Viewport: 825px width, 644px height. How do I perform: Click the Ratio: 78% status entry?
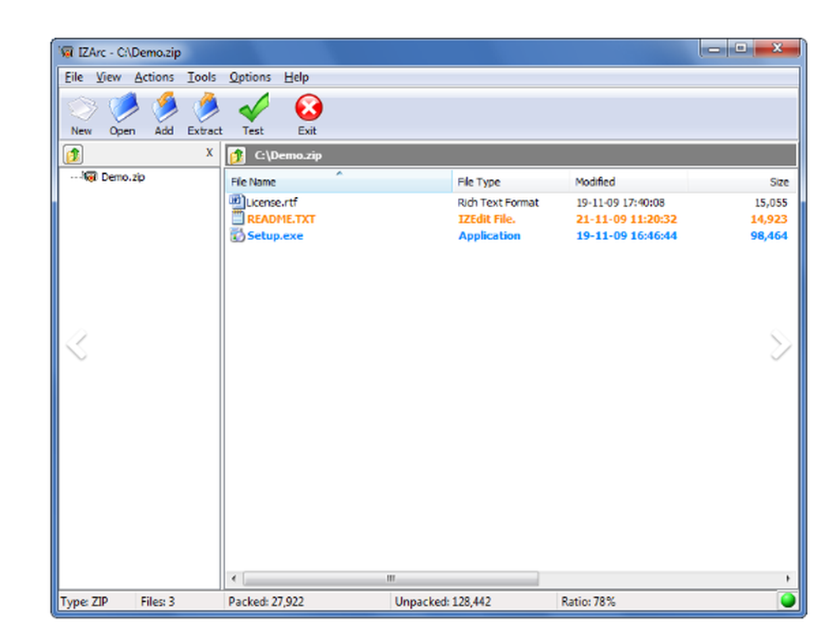coord(587,601)
